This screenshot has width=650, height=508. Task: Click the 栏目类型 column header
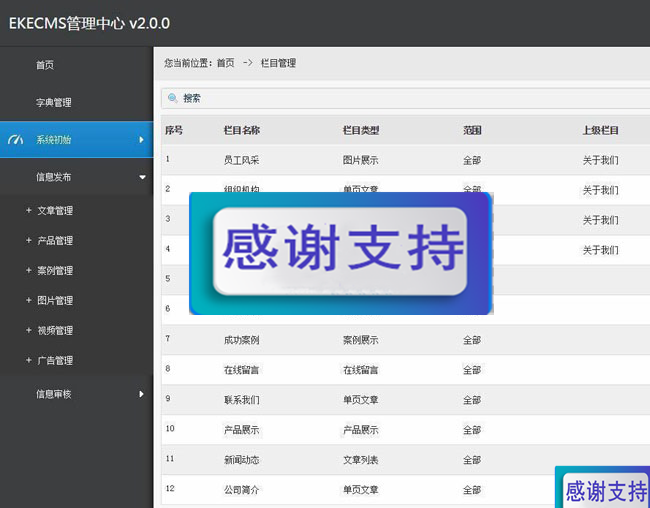coord(361,130)
